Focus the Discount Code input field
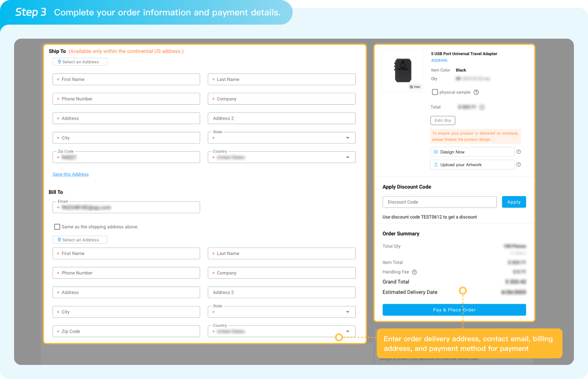This screenshot has height=379, width=588. 439,202
